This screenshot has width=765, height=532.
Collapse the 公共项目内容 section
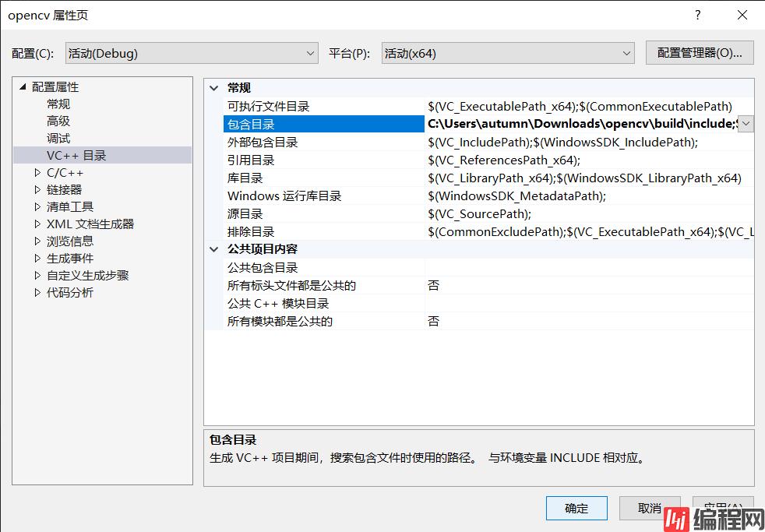coord(215,249)
